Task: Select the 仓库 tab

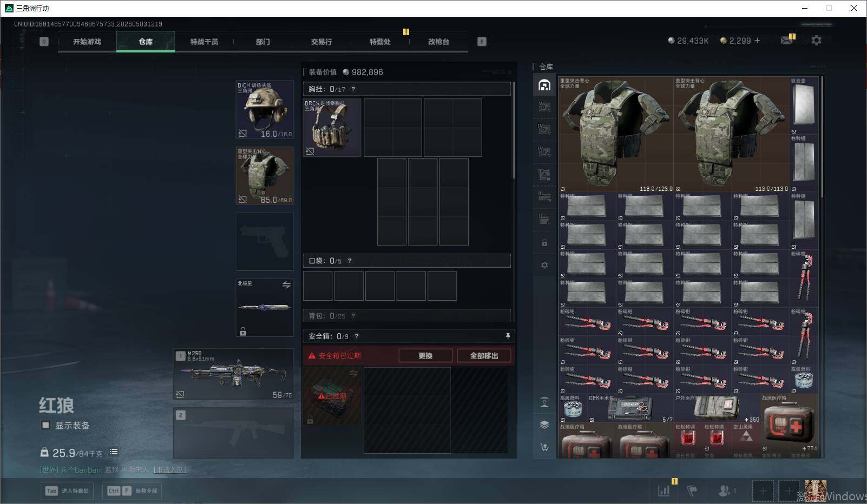Action: (x=146, y=42)
